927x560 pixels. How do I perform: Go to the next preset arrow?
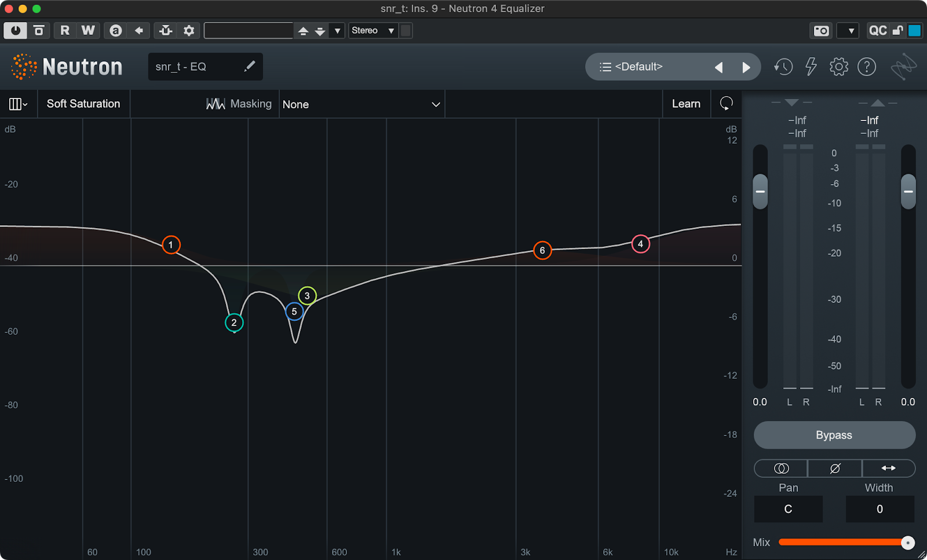[746, 67]
